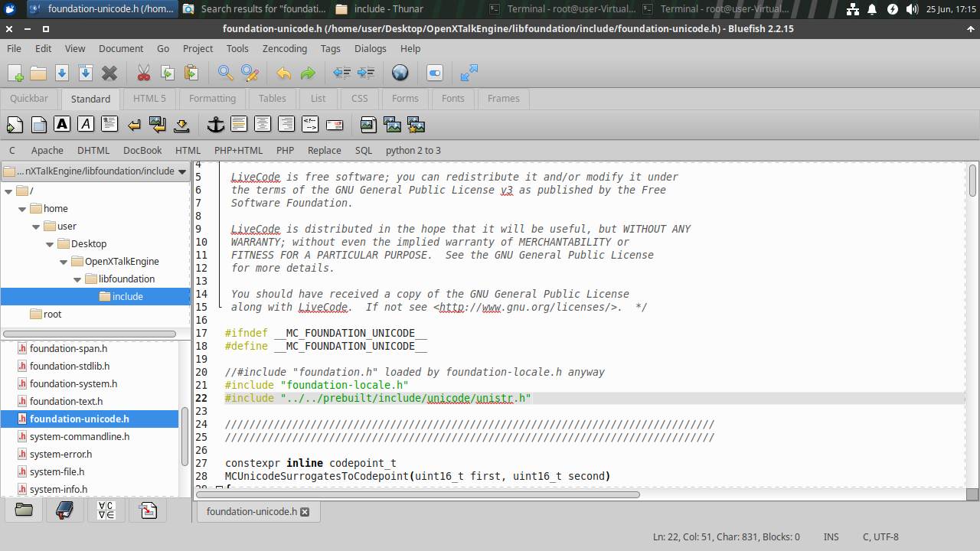Image resolution: width=980 pixels, height=551 pixels.
Task: Redo with green arrow icon
Action: (x=308, y=73)
